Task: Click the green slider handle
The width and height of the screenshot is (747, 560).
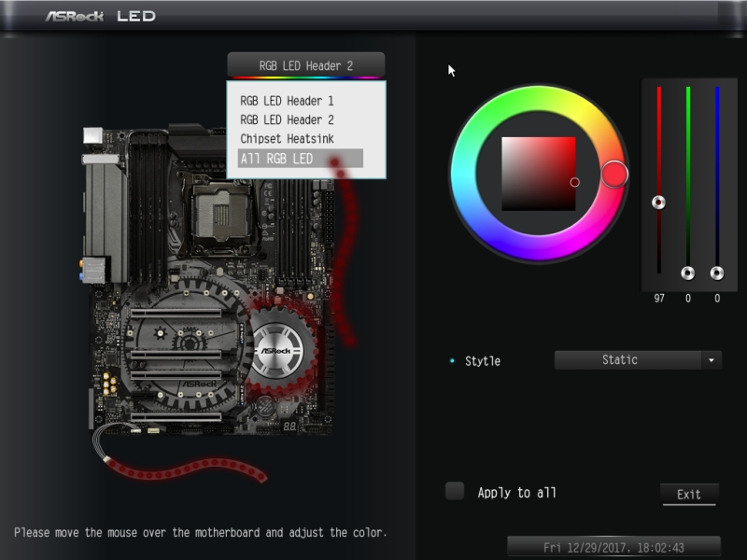Action: coord(688,273)
